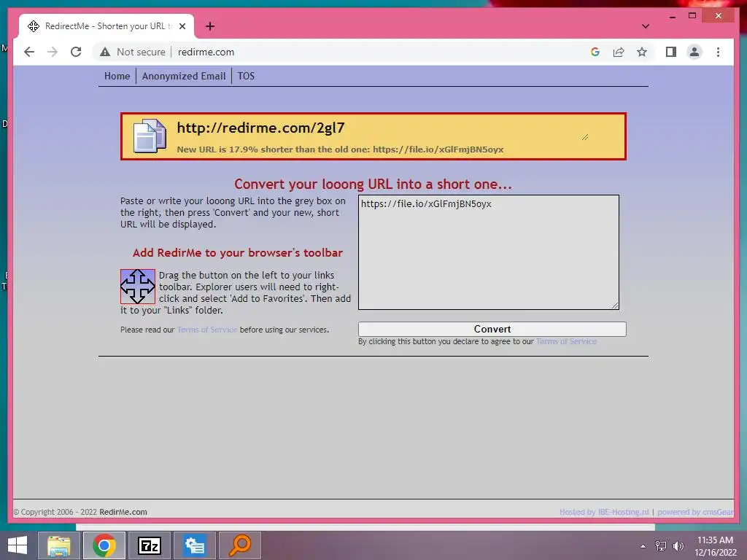Click the Convert button
Screen dimensions: 747x560
click(x=492, y=329)
